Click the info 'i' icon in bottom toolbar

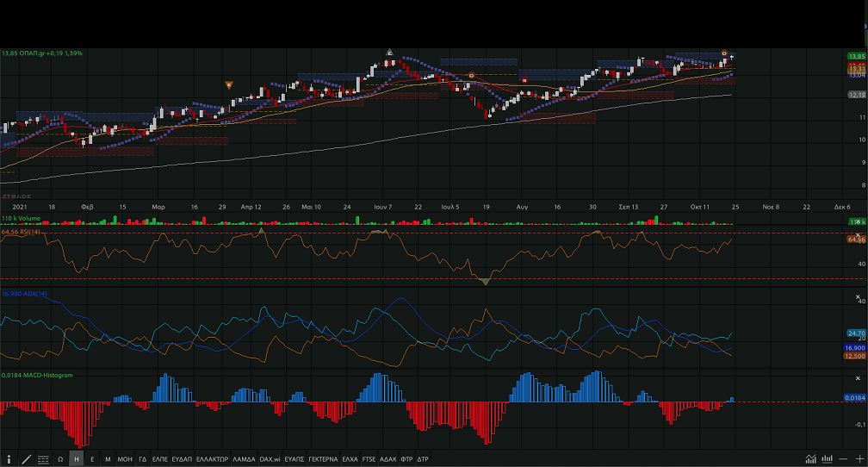point(9,459)
